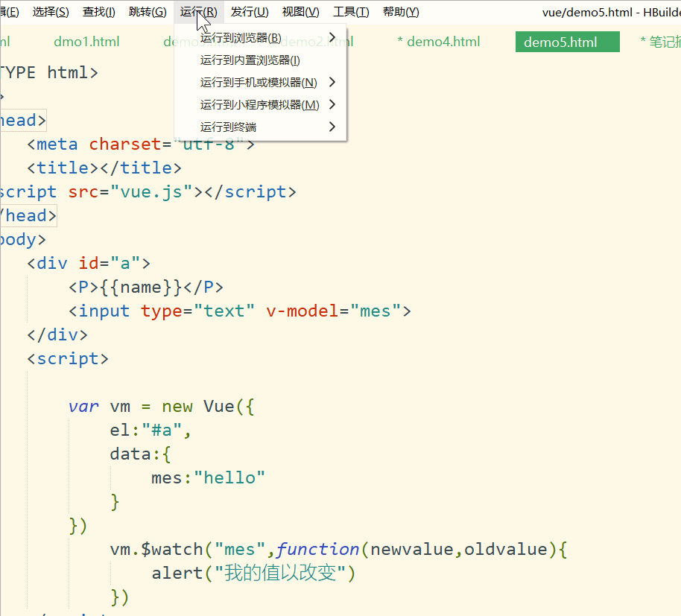Choose 运行到小程序模拟器(M) menu entry
Image resolution: width=681 pixels, height=616 pixels.
[x=260, y=104]
